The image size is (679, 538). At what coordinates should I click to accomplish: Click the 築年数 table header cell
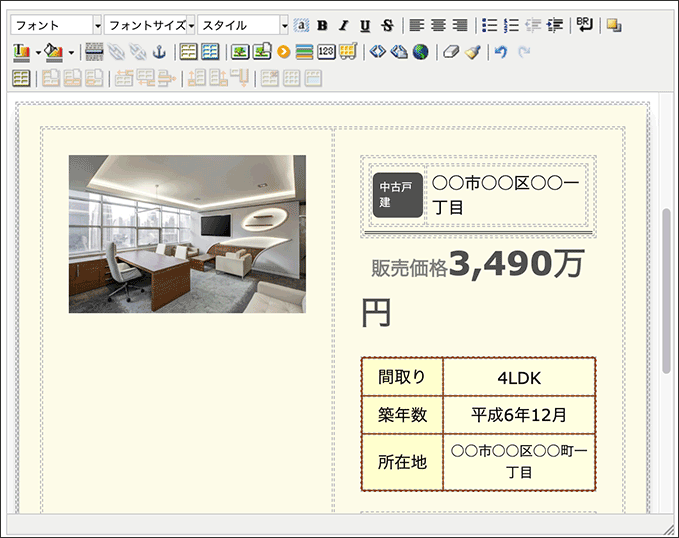(402, 415)
